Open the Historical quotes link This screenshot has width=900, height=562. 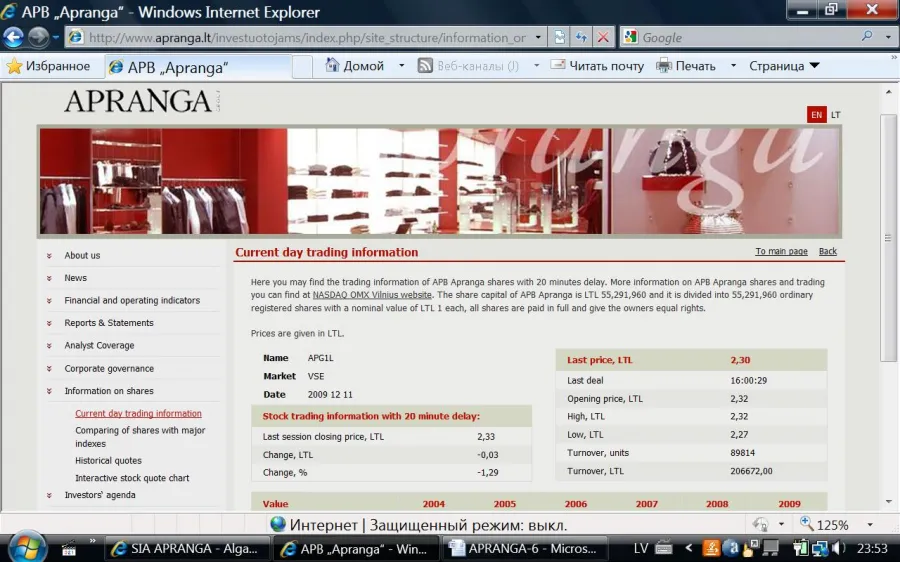108,460
